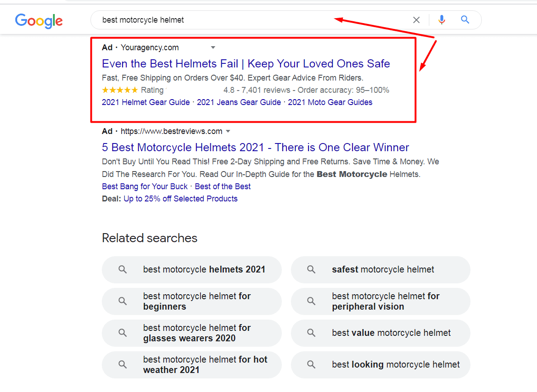Open 'Even the Best Helmets Fail' ad headline
Viewport: 537px width, 392px height.
[246, 64]
